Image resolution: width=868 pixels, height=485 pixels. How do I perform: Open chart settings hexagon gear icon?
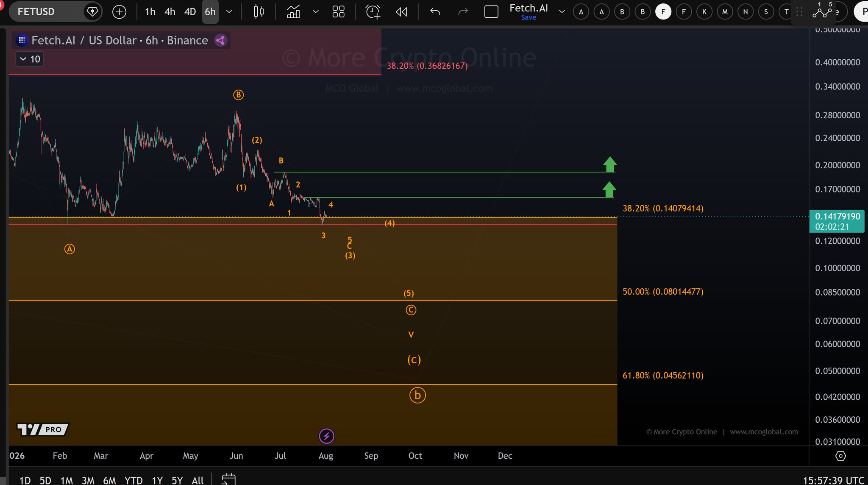840,456
